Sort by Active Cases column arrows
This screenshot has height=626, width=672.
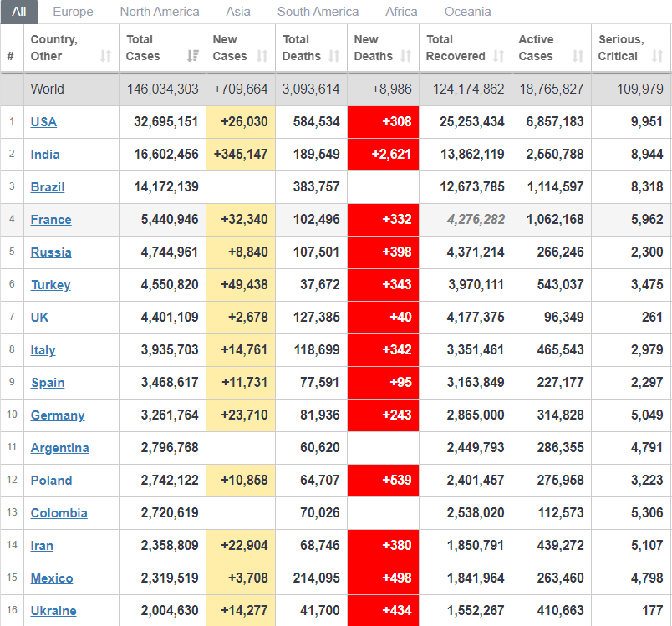coord(578,56)
